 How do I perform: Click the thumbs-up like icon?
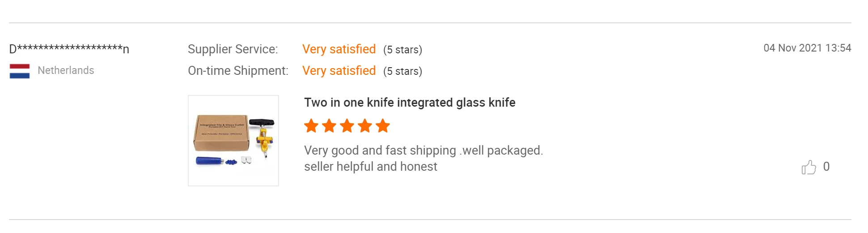point(809,167)
